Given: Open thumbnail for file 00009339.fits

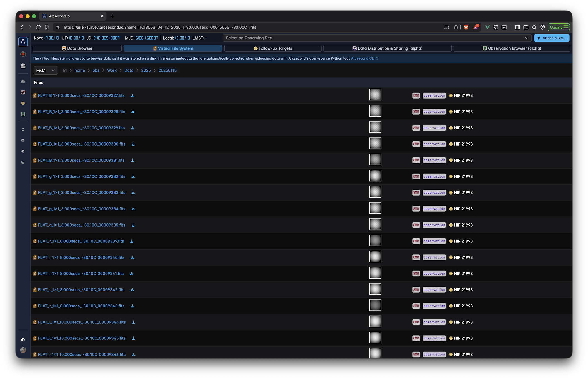Looking at the screenshot, I should pos(375,240).
